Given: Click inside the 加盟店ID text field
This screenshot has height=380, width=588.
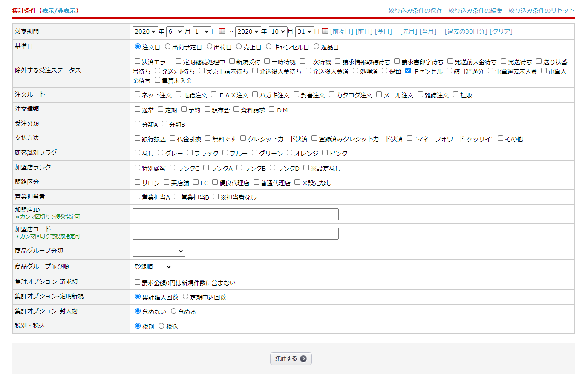Looking at the screenshot, I should point(235,214).
